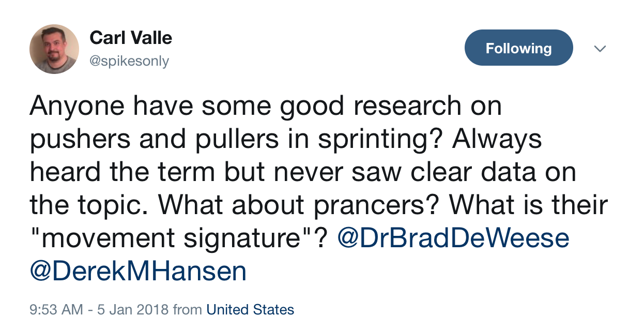Click the word "from" beside the location
The width and height of the screenshot is (644, 331).
coord(188,310)
